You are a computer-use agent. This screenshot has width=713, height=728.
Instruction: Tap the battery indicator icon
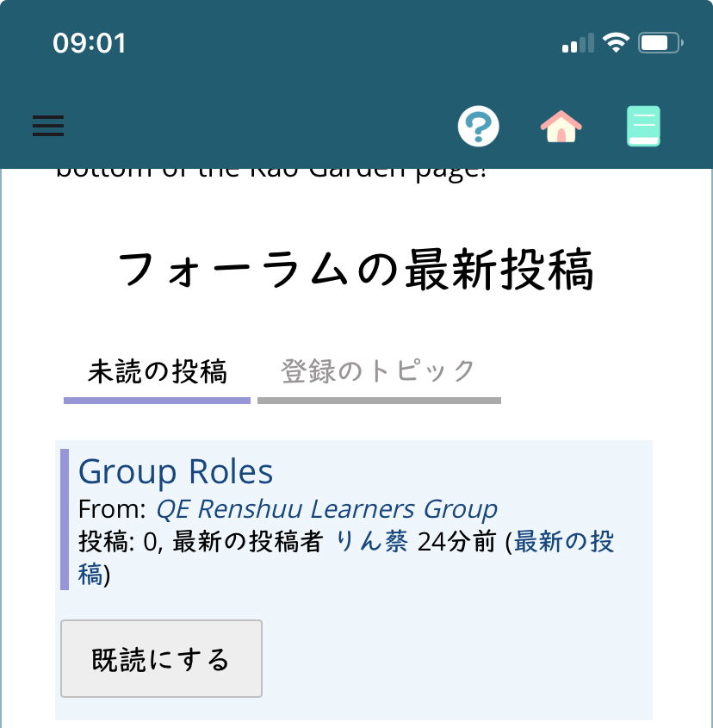[x=661, y=43]
